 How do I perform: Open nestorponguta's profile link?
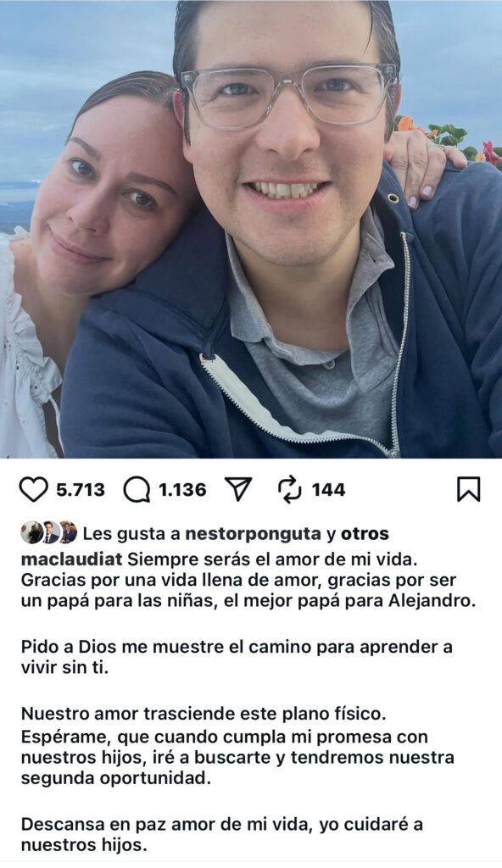click(253, 534)
